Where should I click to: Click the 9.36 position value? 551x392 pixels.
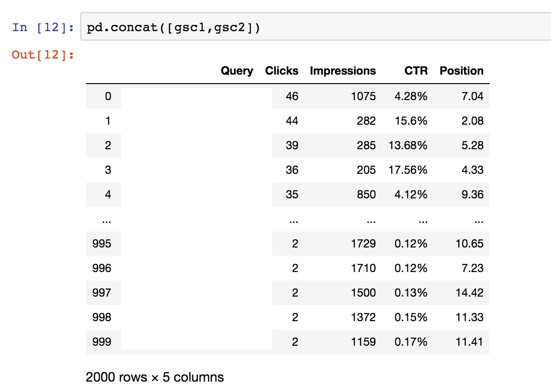click(x=472, y=195)
